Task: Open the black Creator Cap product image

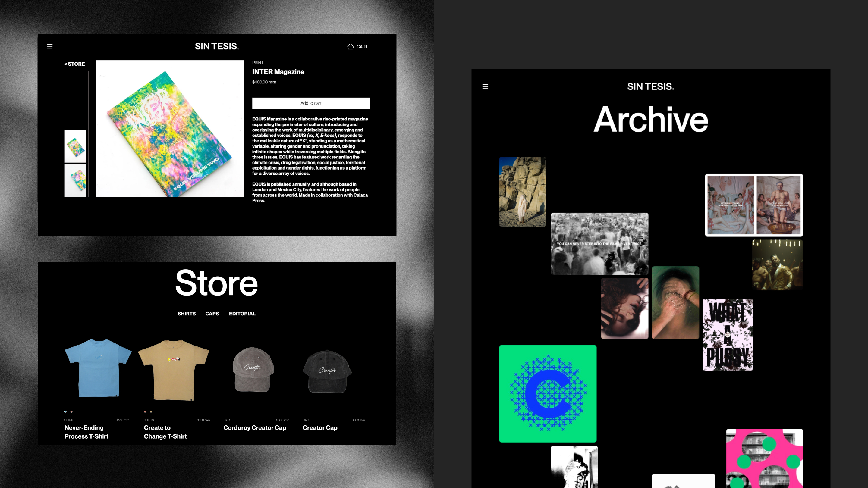Action: [327, 371]
